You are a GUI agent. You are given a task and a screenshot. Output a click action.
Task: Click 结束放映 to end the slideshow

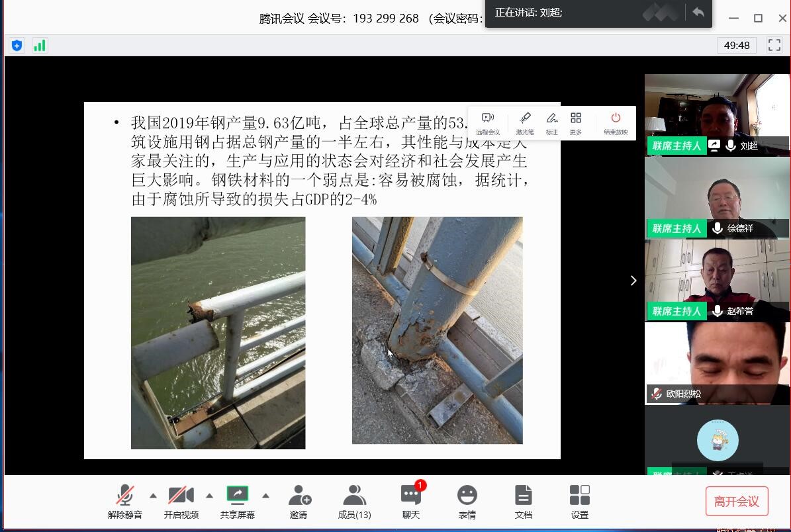pos(616,123)
